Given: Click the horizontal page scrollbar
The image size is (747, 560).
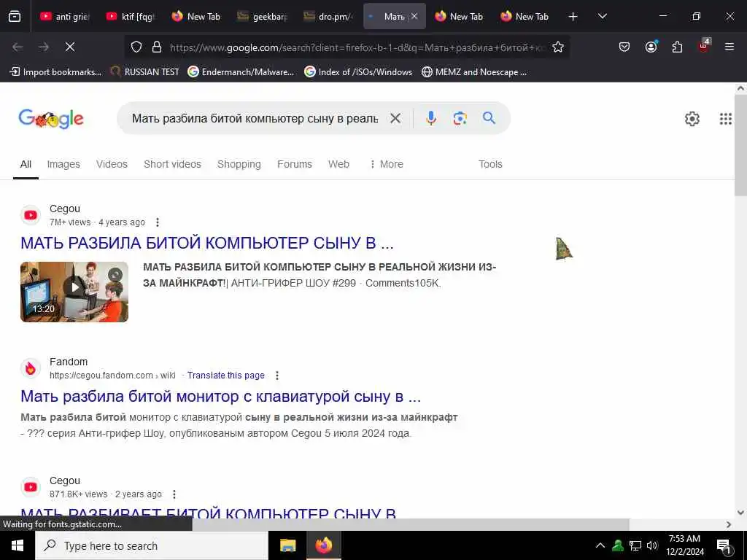Looking at the screenshot, I should pos(410,524).
